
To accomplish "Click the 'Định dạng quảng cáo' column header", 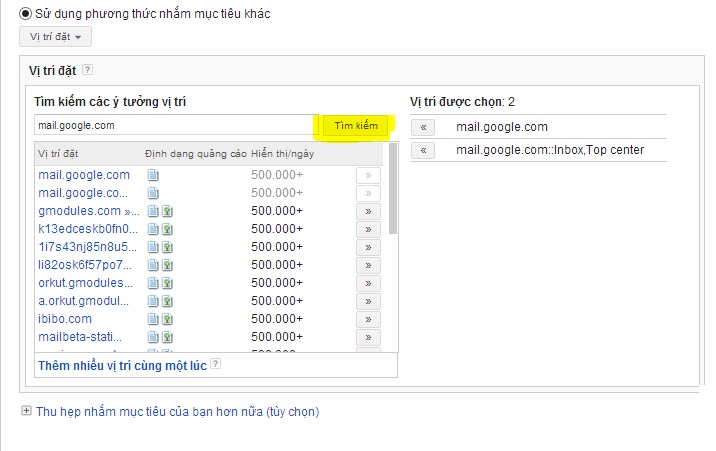I will tap(196, 154).
